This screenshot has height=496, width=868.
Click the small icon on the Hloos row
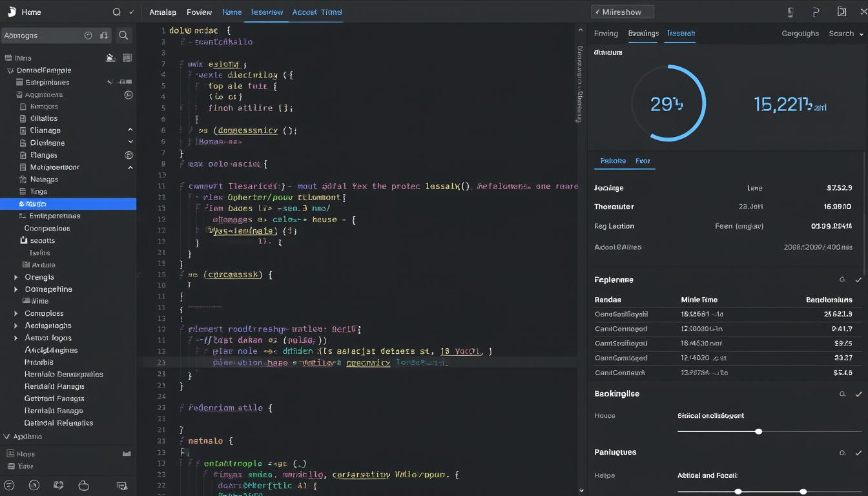[x=127, y=454]
